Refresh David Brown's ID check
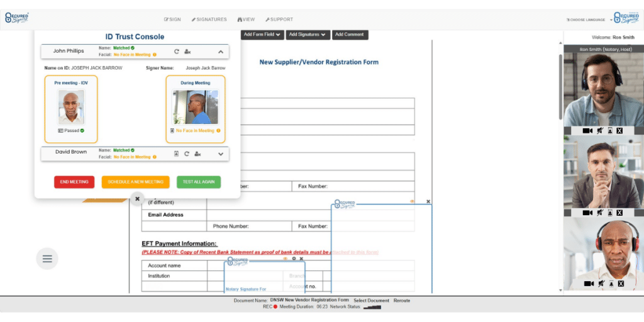This screenshot has width=644, height=322. 186,153
